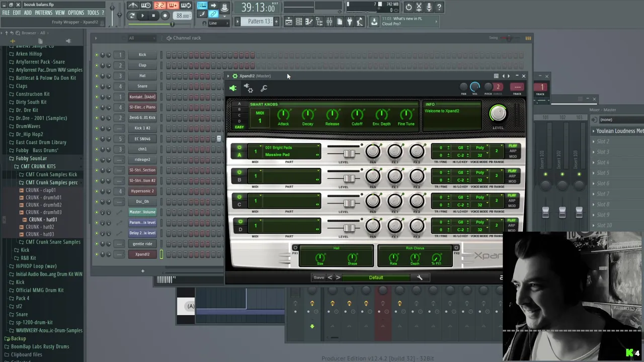Image resolution: width=644 pixels, height=362 pixels.
Task: Open the PATTERNS menu
Action: [43, 13]
